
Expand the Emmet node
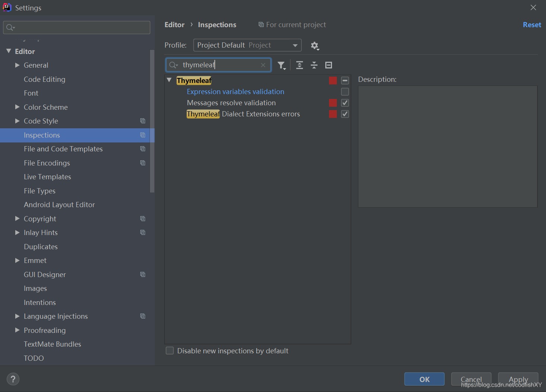point(17,260)
